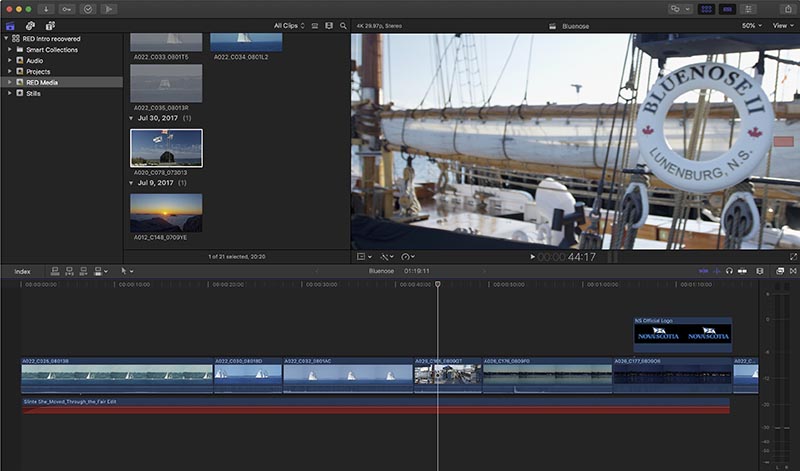Image resolution: width=800 pixels, height=471 pixels.
Task: Expand the Projects event
Action: [10, 71]
